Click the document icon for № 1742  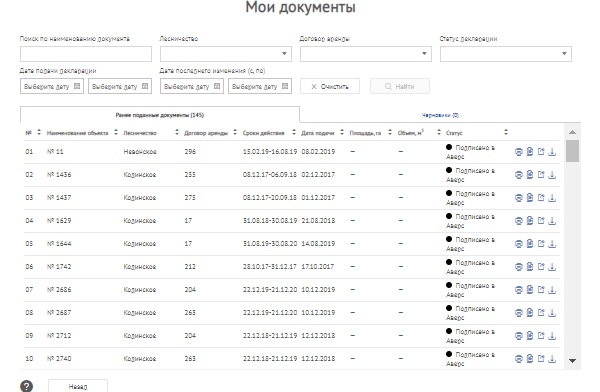(530, 267)
